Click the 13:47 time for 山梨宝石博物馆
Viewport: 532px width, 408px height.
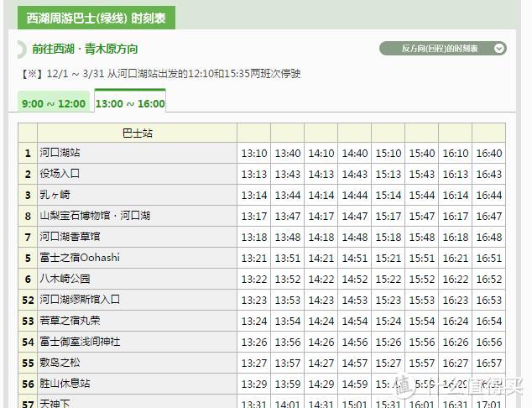(288, 217)
